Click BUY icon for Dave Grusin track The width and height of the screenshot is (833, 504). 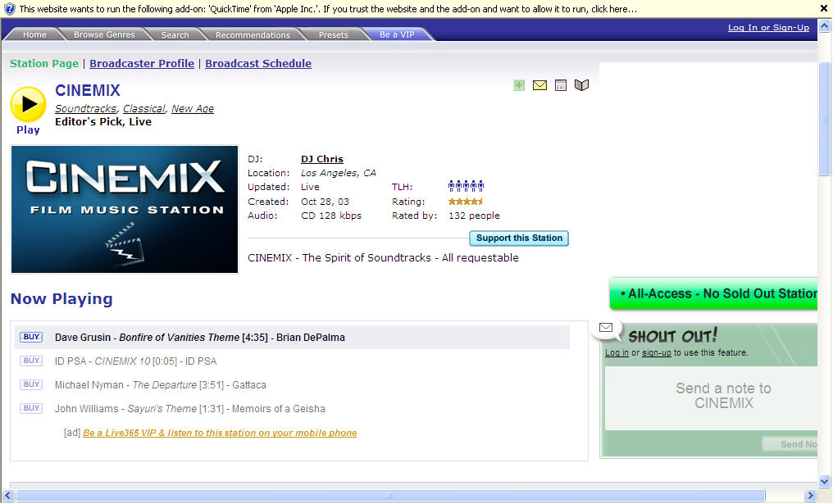tap(31, 337)
